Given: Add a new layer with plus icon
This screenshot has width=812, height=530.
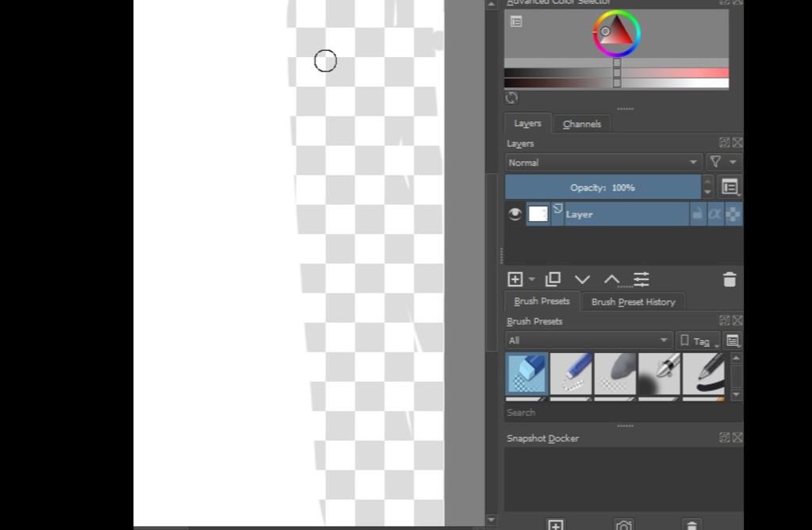Looking at the screenshot, I should pos(515,279).
